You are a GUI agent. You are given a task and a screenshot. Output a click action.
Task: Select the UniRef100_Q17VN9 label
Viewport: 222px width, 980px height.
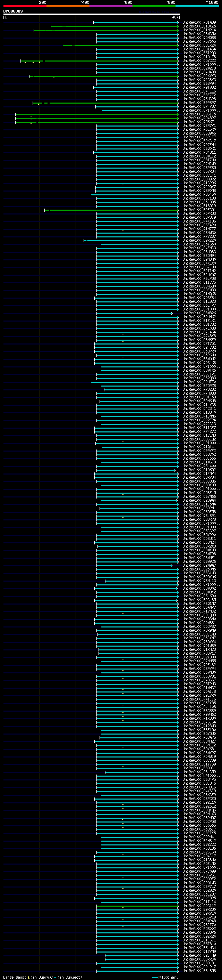click(x=199, y=951)
